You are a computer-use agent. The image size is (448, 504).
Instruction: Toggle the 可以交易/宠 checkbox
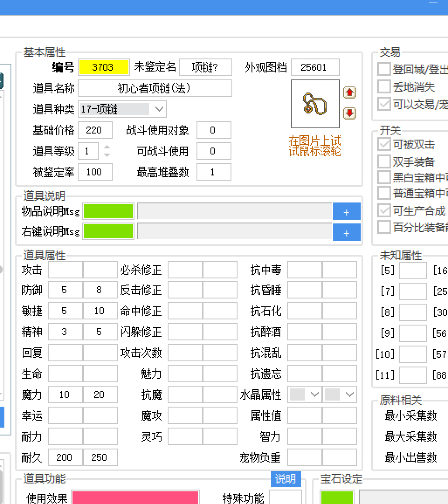(x=384, y=104)
